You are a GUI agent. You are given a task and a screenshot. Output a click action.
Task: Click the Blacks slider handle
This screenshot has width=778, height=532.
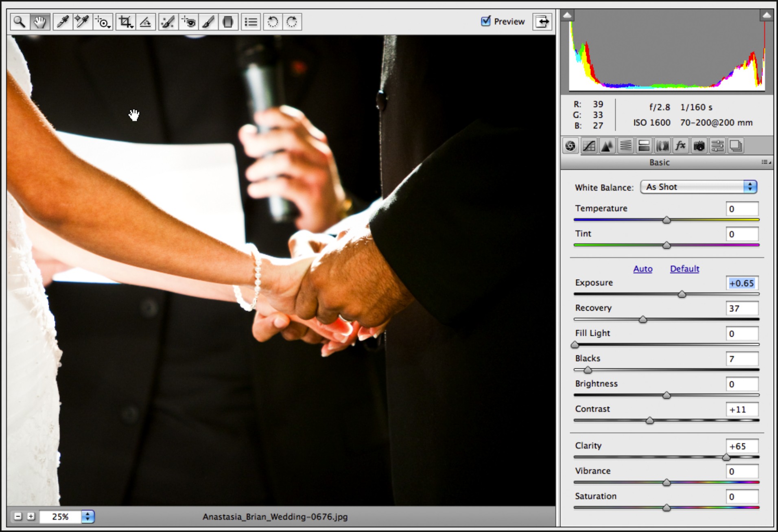[x=588, y=370]
